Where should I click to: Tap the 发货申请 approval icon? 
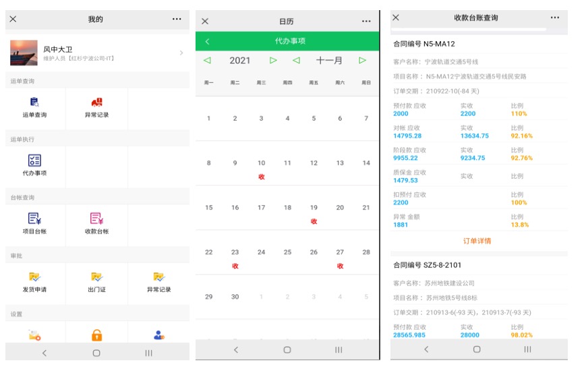(x=34, y=277)
